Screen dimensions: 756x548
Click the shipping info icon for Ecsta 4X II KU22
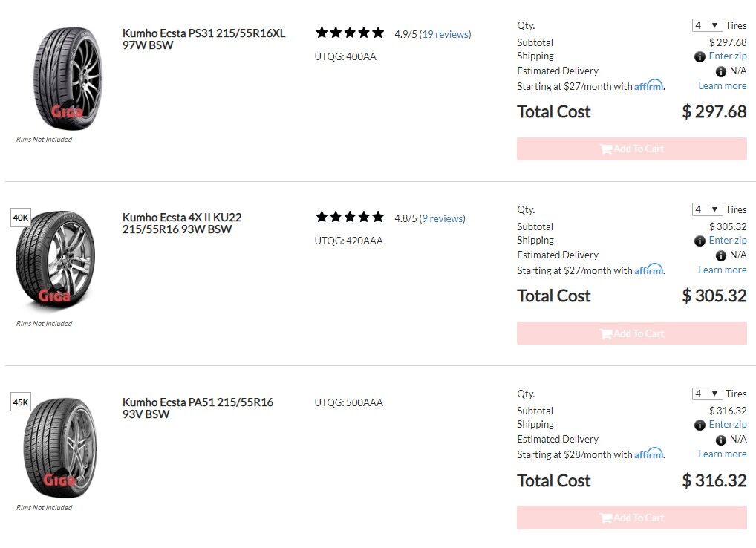pos(700,240)
